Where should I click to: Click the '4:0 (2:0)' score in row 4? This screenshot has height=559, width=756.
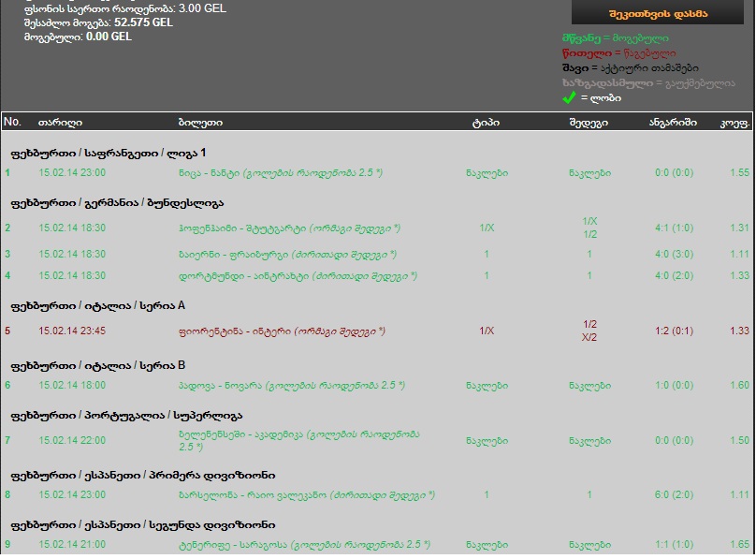click(674, 276)
